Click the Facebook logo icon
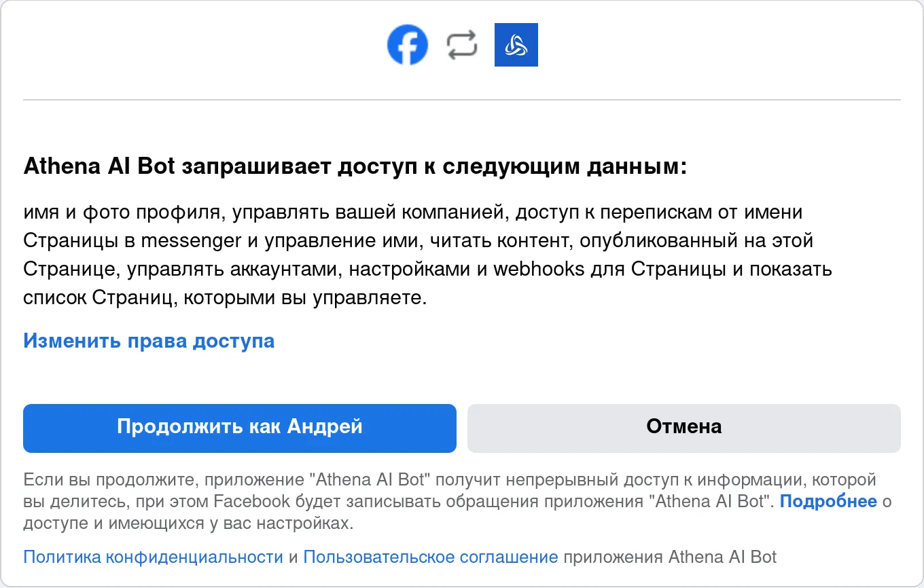This screenshot has height=588, width=924. [x=407, y=45]
